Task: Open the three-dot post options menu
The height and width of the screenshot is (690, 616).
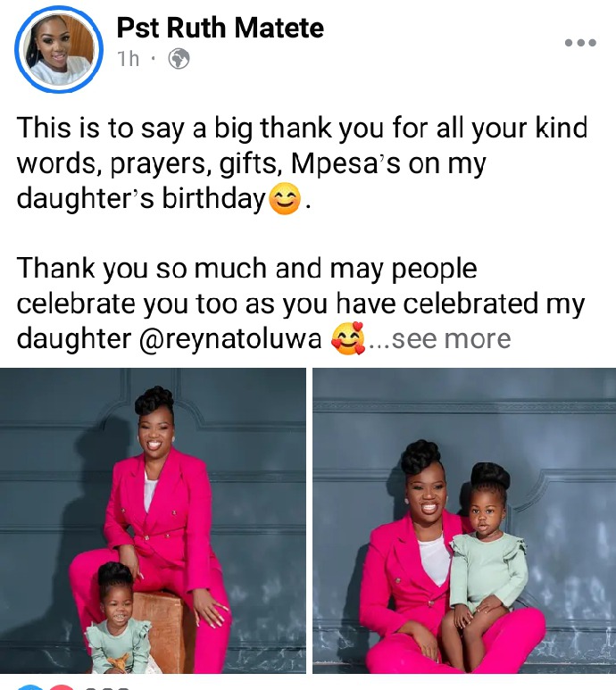Action: 580,43
